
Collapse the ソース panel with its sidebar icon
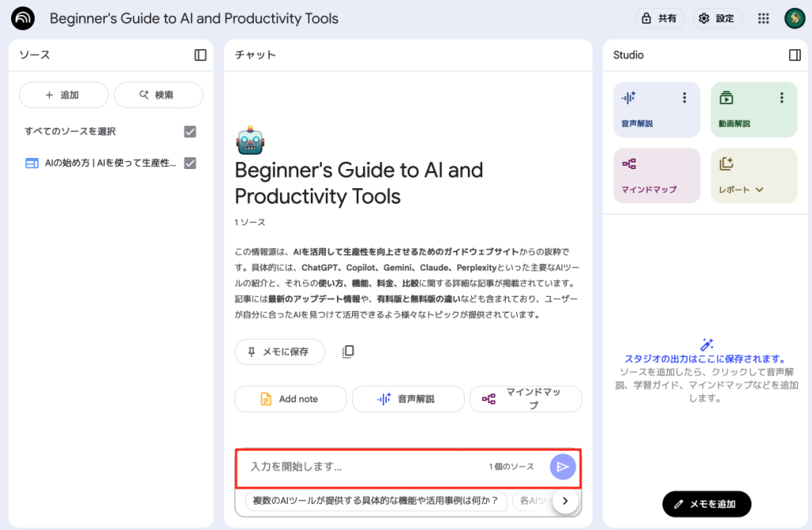click(x=200, y=55)
